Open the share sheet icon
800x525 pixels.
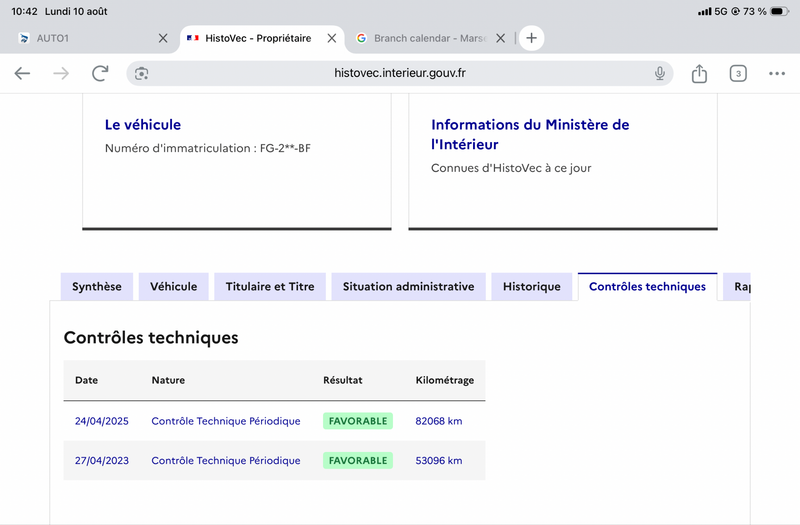[699, 73]
